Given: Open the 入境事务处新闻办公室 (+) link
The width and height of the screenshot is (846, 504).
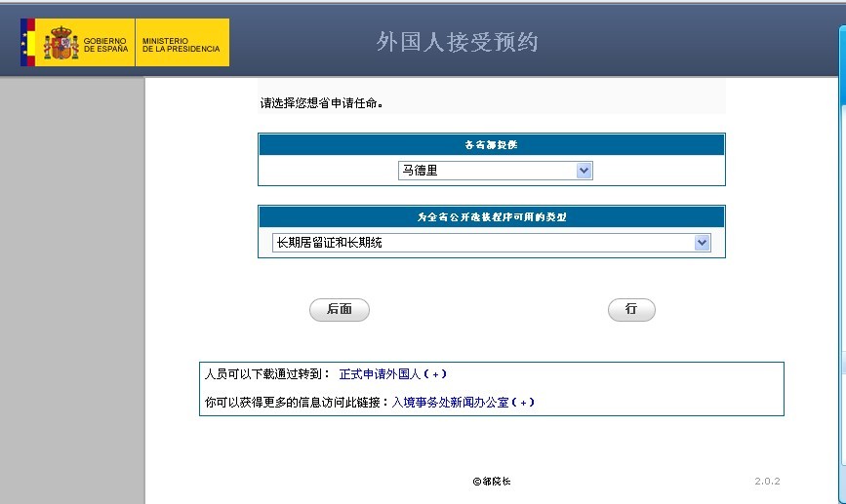Looking at the screenshot, I should pos(463,402).
